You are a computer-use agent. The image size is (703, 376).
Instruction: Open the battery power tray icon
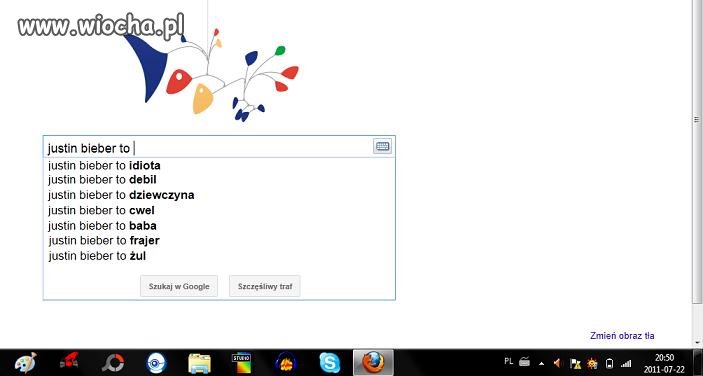coord(609,363)
